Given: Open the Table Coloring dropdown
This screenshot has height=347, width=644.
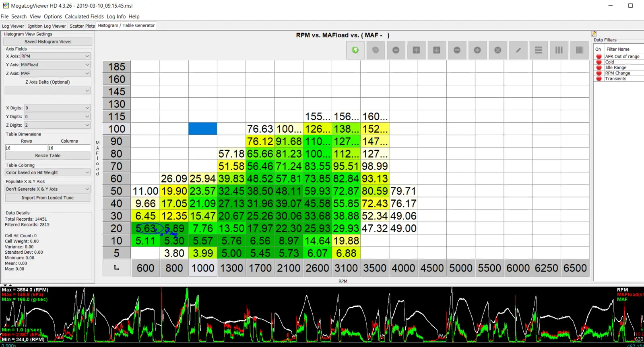Looking at the screenshot, I should pos(47,172).
